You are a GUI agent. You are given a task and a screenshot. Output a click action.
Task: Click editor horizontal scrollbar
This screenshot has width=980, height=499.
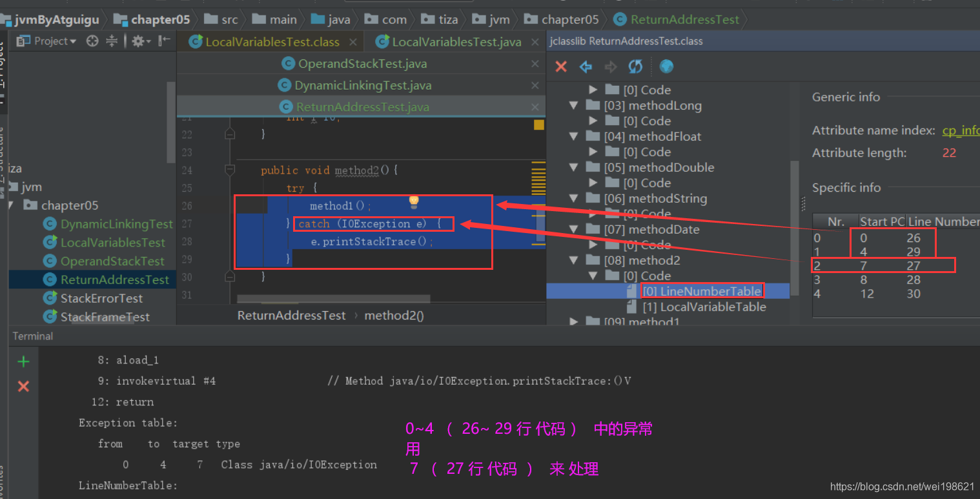click(333, 299)
